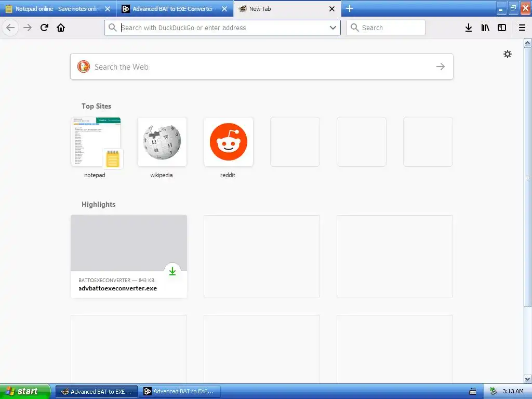Open the reddit top site tile

pyautogui.click(x=229, y=142)
